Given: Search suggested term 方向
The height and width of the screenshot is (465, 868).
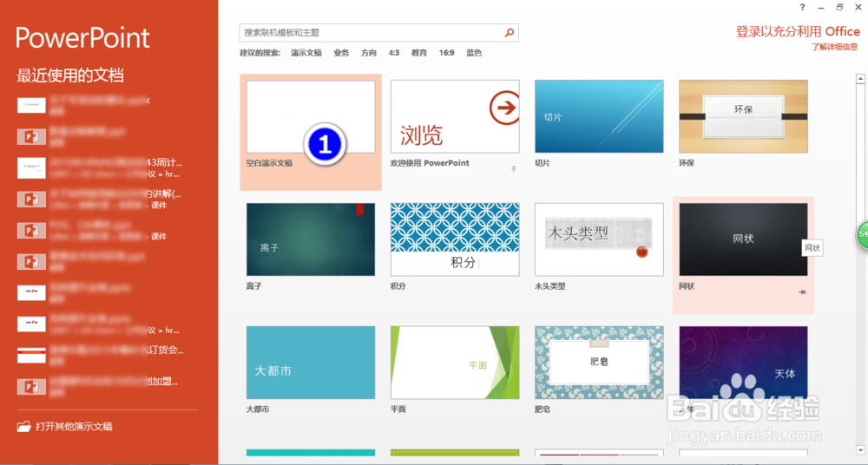Looking at the screenshot, I should click(x=369, y=53).
